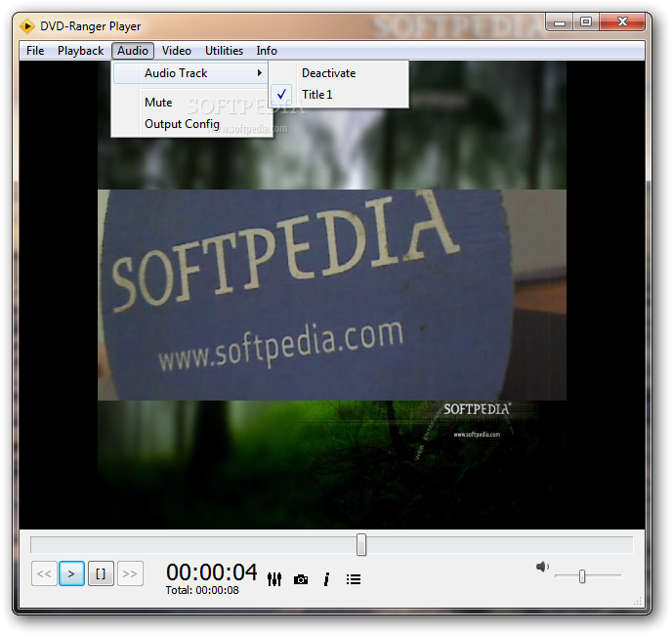Open the equalizer sliders icon
Image resolution: width=672 pixels, height=635 pixels.
(274, 579)
